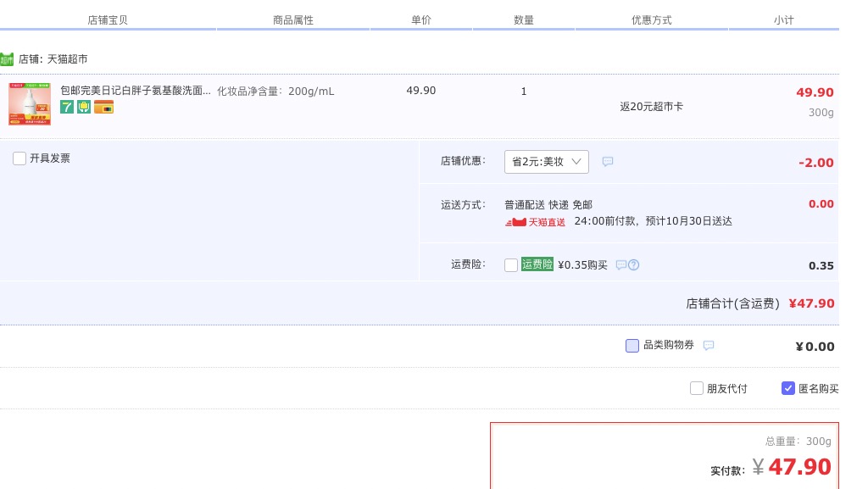Click the 普通配送 快递 免邮 shipping text

coord(548,205)
